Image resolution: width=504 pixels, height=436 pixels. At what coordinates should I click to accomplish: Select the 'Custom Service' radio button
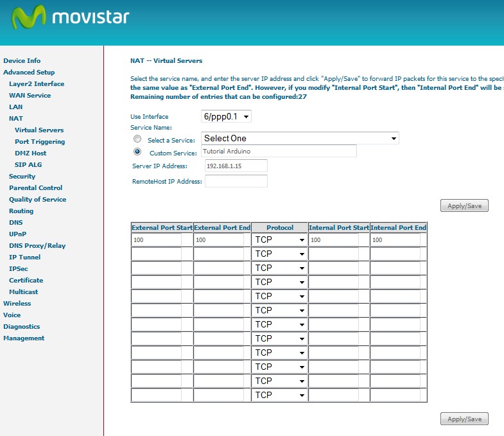click(137, 152)
